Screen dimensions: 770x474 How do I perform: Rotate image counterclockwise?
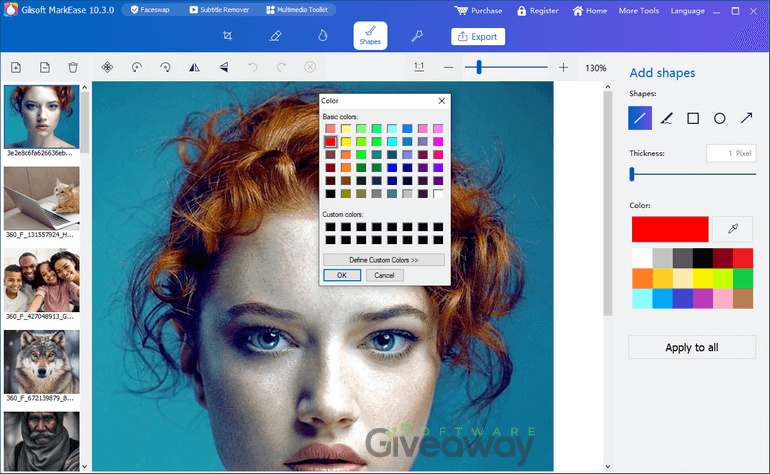click(137, 67)
